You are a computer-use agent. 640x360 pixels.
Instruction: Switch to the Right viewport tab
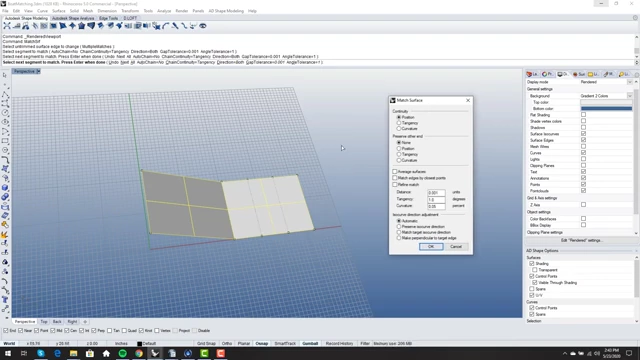coord(72,322)
